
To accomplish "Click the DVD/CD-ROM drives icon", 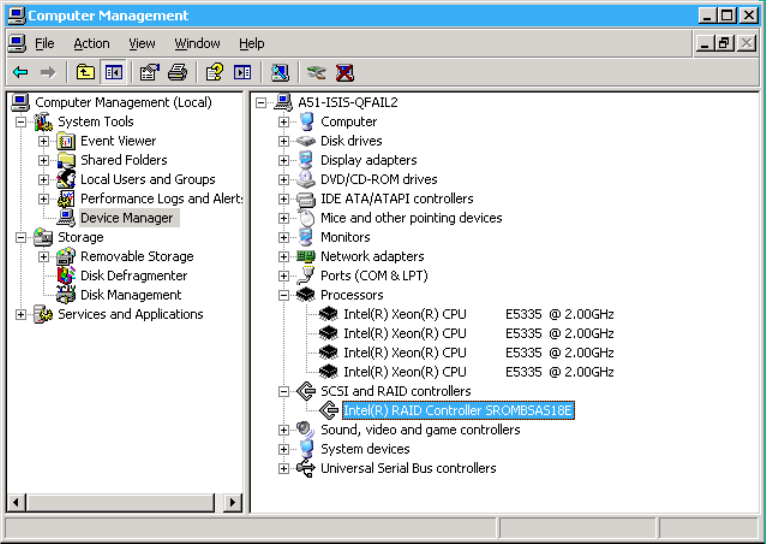I will click(306, 179).
